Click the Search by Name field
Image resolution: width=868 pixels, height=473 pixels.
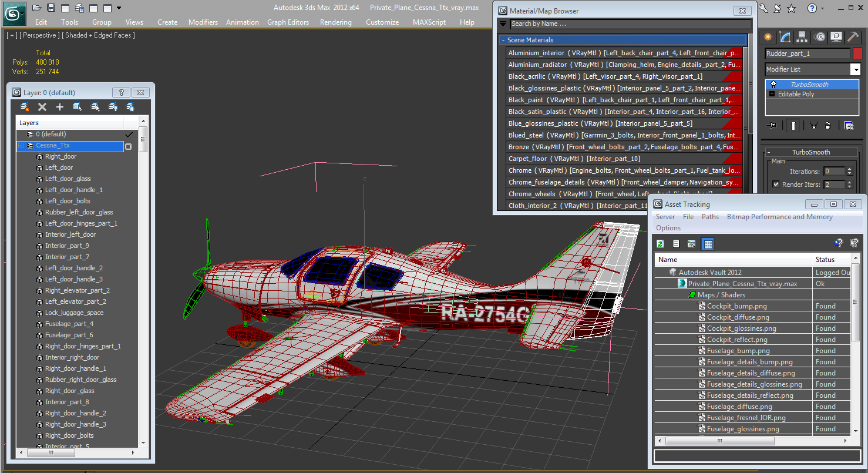(630, 24)
